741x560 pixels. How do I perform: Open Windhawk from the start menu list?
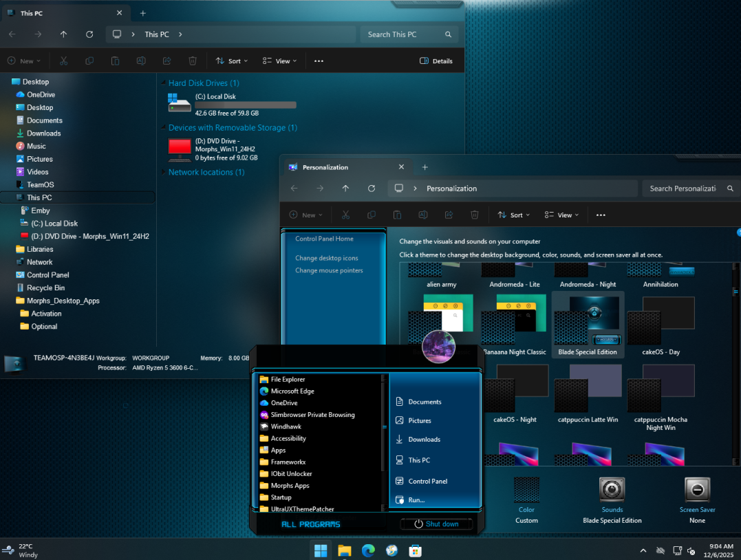(286, 427)
